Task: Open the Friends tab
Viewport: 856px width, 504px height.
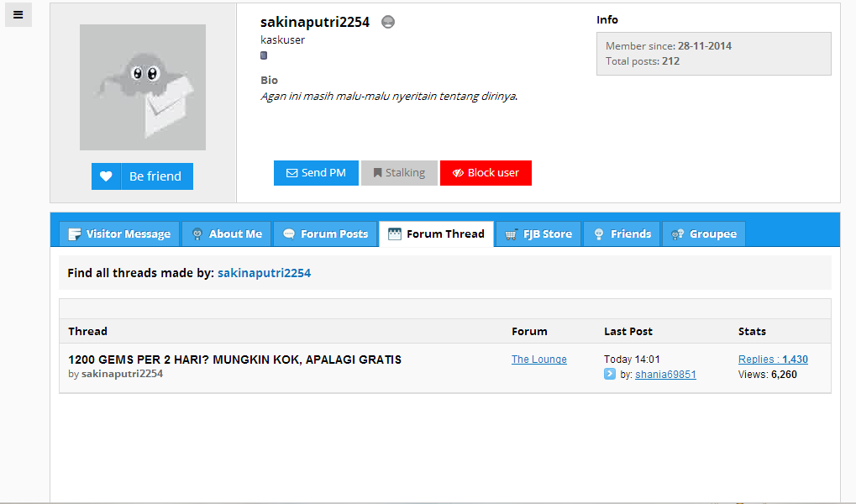Action: click(x=622, y=234)
